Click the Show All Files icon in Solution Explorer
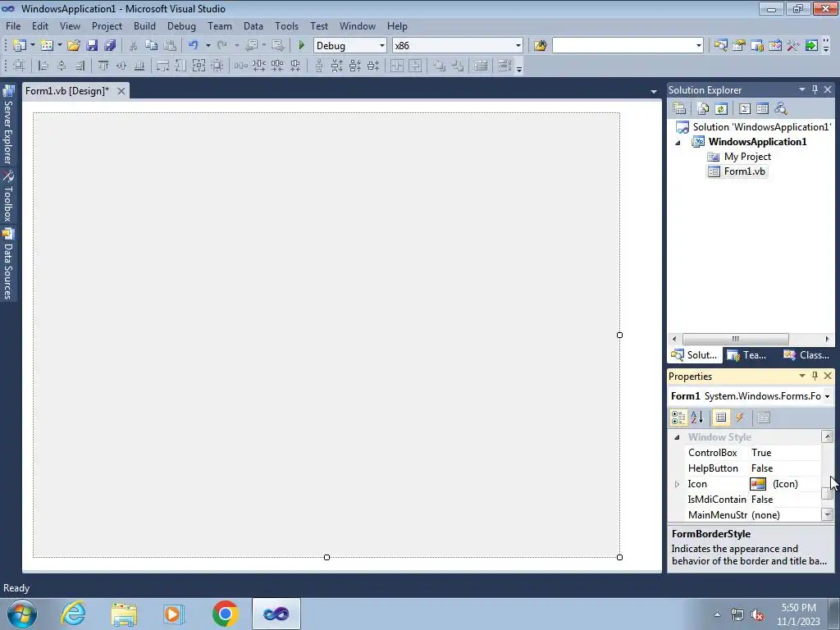 tap(703, 109)
